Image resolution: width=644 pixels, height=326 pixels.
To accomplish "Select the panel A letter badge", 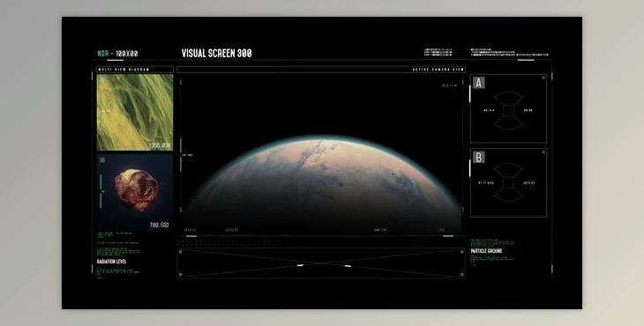I will [478, 83].
